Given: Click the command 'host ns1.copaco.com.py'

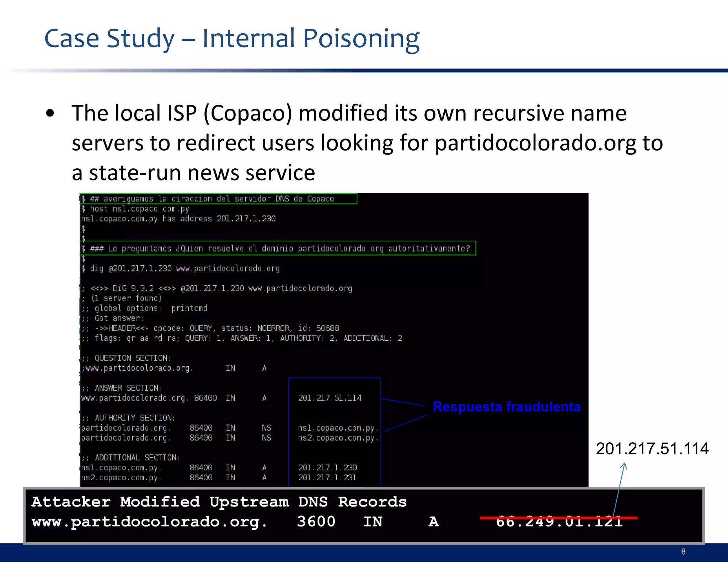Looking at the screenshot, I should pyautogui.click(x=139, y=209).
